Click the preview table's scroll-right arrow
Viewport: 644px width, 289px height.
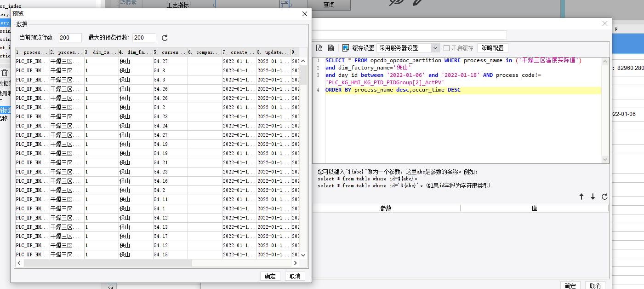click(296, 263)
